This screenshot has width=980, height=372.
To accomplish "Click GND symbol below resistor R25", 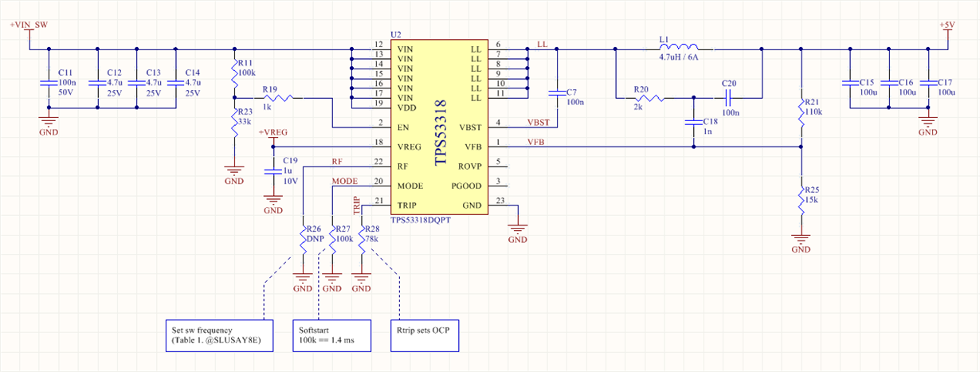I will pyautogui.click(x=801, y=241).
